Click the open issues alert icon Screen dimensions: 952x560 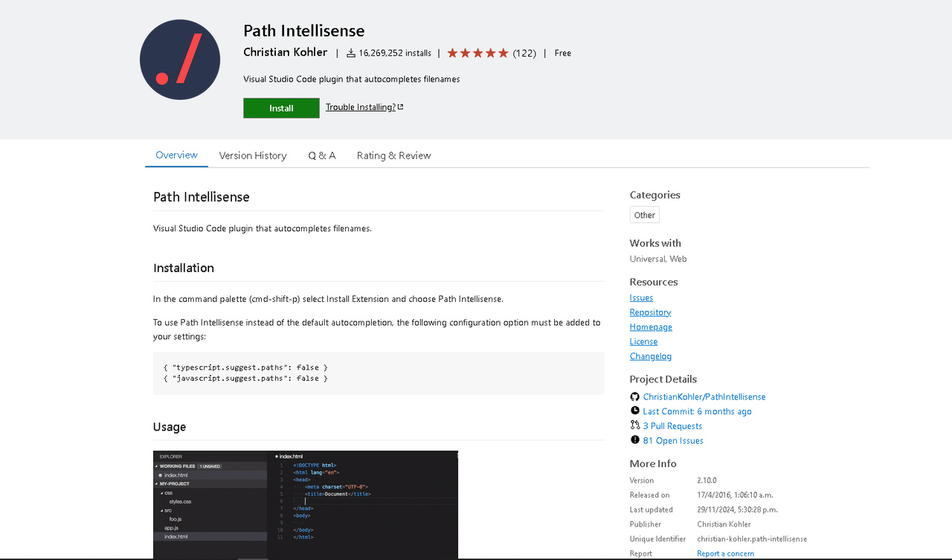634,440
